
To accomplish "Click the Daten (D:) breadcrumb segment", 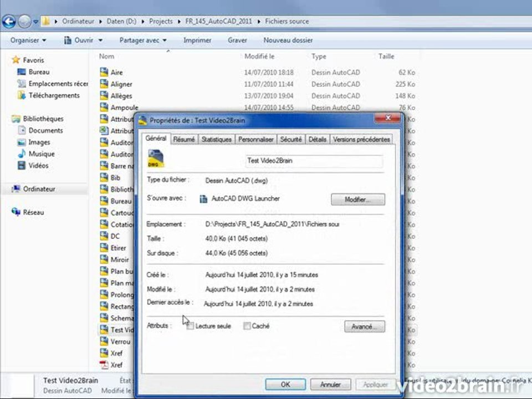I will [x=121, y=22].
